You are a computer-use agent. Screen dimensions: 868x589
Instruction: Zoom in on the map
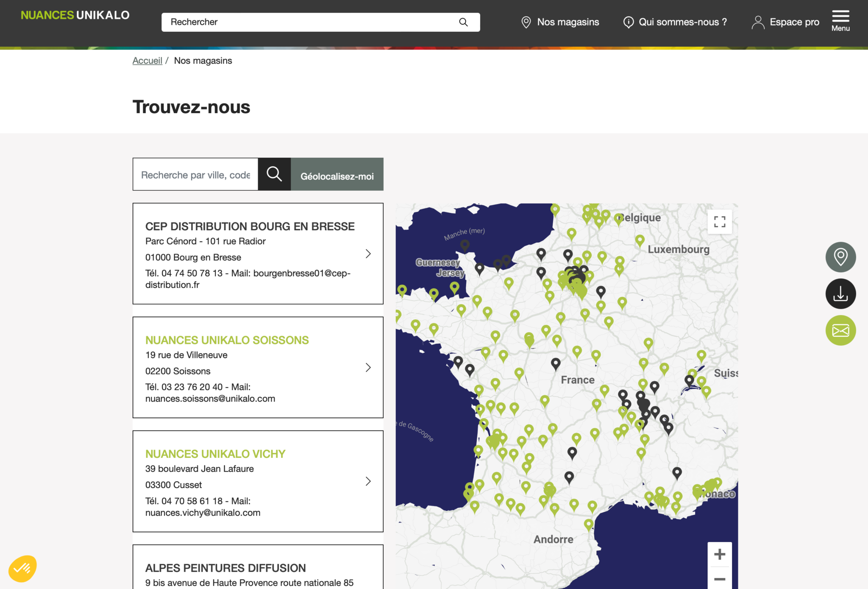click(719, 554)
